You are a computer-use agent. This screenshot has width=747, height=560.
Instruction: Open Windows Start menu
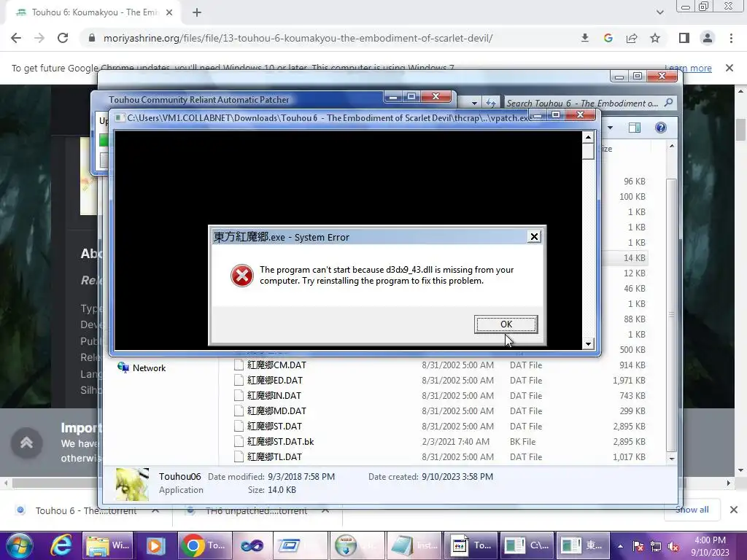click(x=19, y=545)
